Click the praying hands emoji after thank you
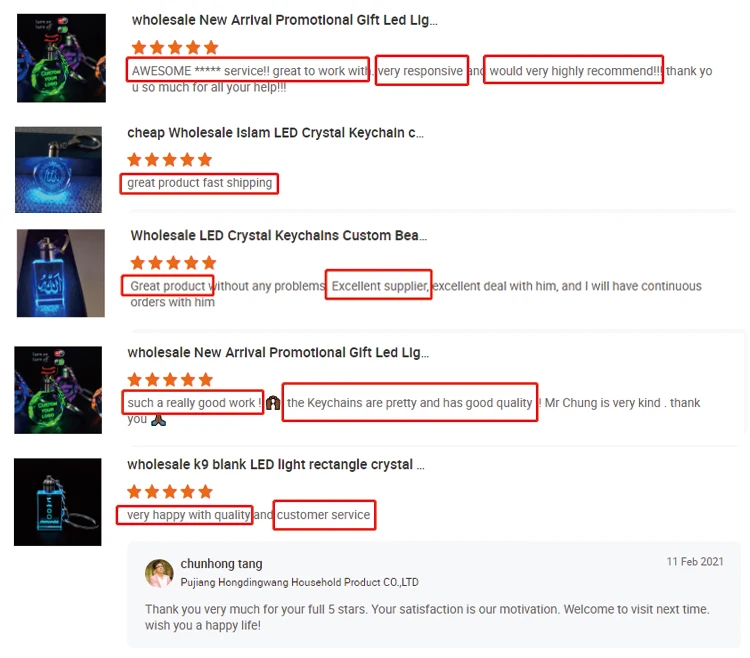This screenshot has height=658, width=750. tap(158, 420)
